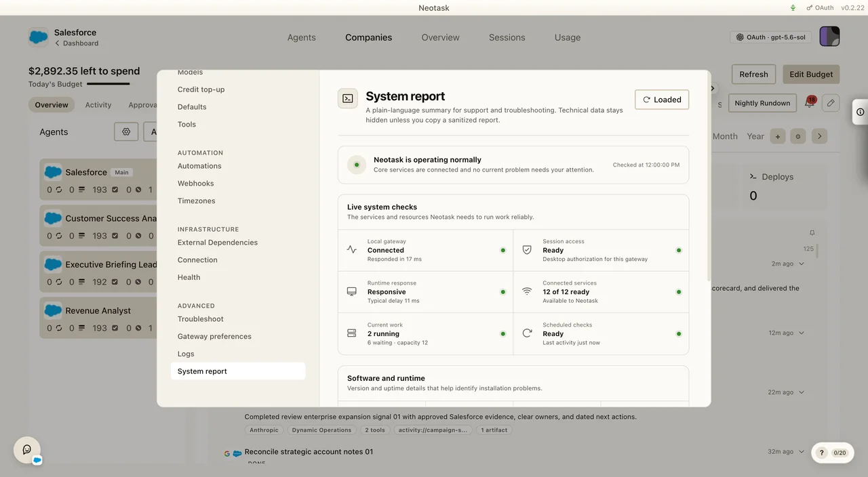Expand the 12m ago activity chevron

(802, 333)
